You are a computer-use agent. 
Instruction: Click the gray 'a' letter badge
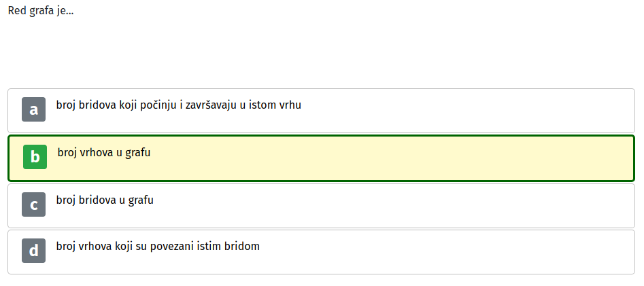[34, 109]
